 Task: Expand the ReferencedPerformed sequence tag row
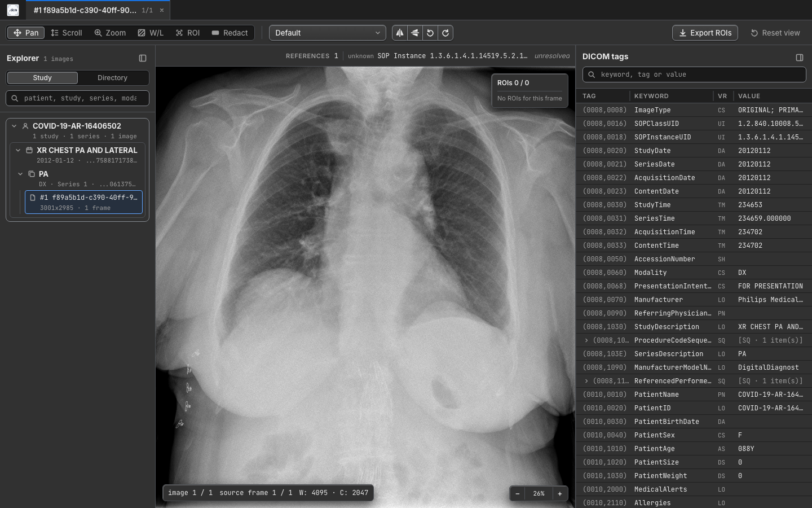(586, 381)
